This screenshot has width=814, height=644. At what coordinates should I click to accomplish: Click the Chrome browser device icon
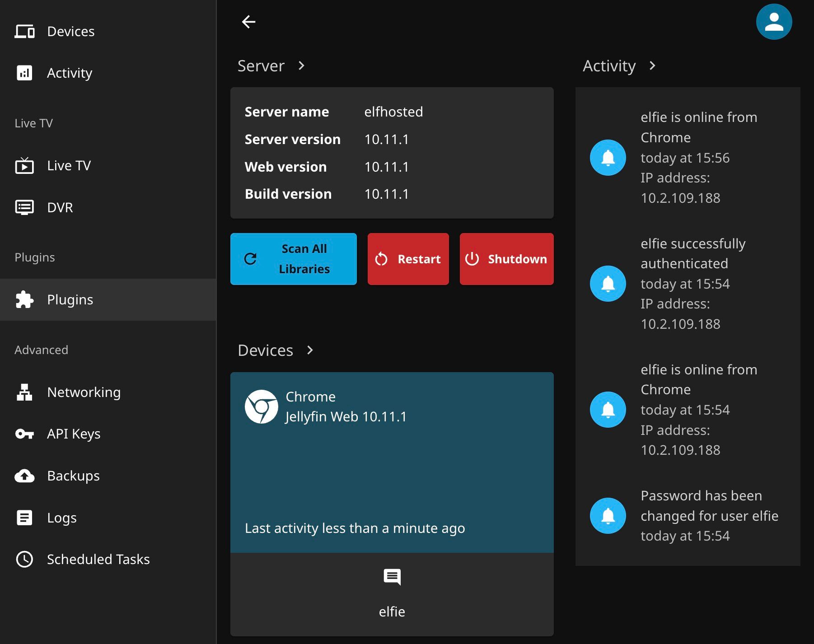point(261,406)
